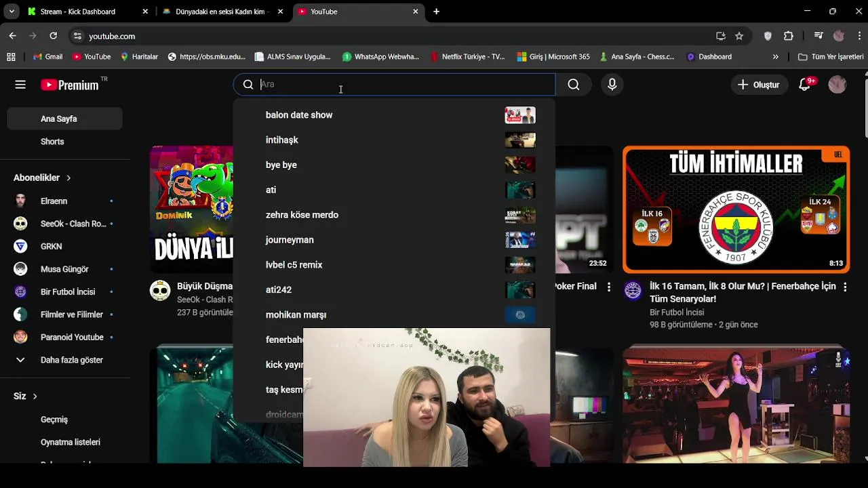The image size is (868, 488).
Task: Select suggestion mohikan marşı
Action: click(394, 315)
